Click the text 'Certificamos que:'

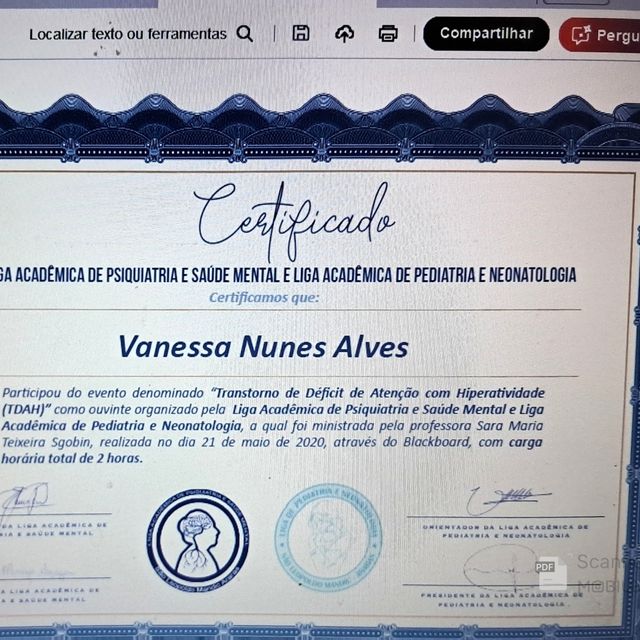click(264, 298)
